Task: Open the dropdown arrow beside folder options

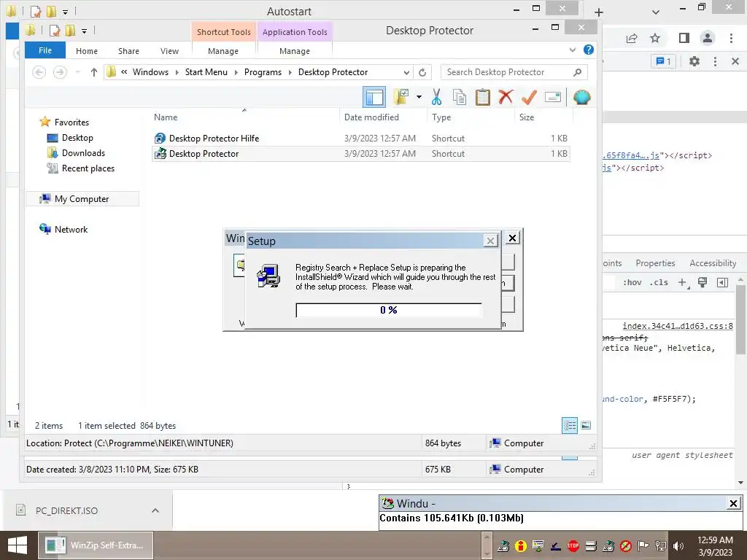Action: coord(419,97)
